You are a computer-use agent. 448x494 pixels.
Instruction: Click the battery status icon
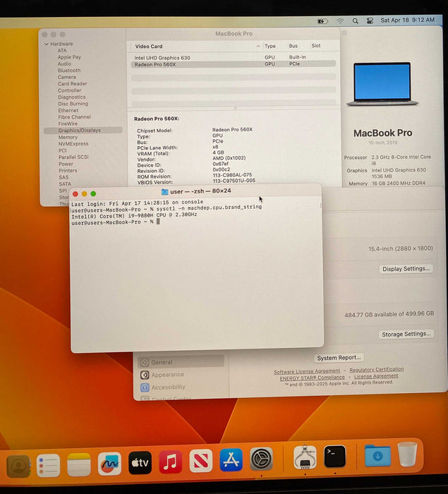coord(322,21)
